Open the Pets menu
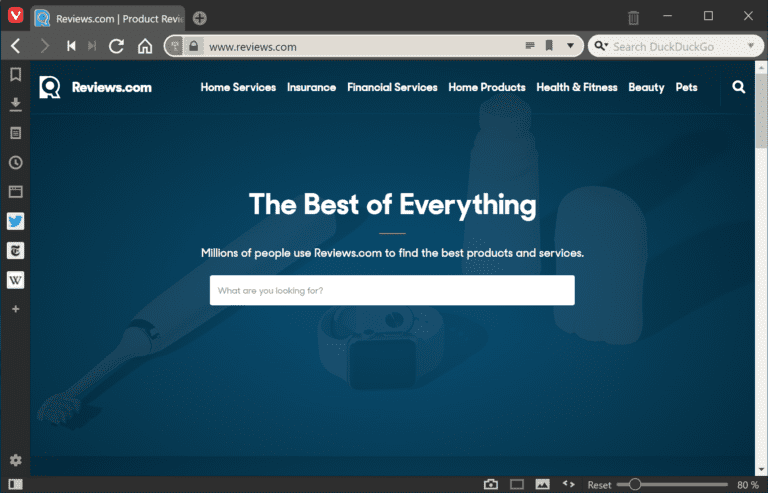The image size is (768, 493). pyautogui.click(x=687, y=87)
